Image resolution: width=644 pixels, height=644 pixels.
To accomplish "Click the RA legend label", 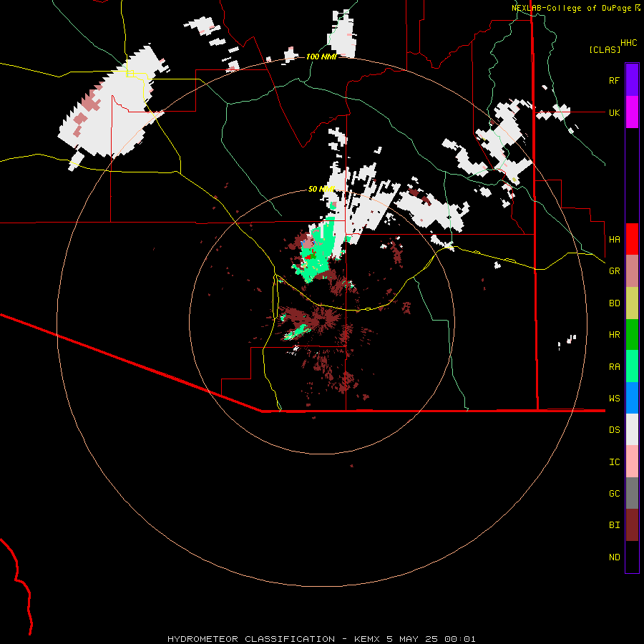I will [614, 367].
